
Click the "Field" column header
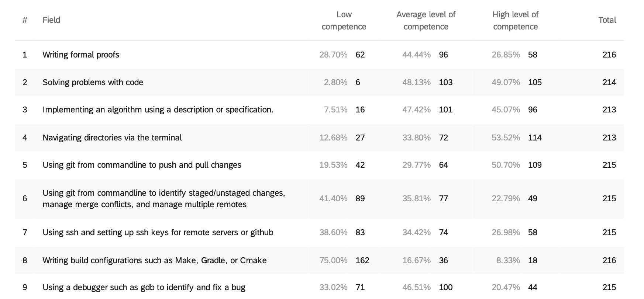[51, 20]
